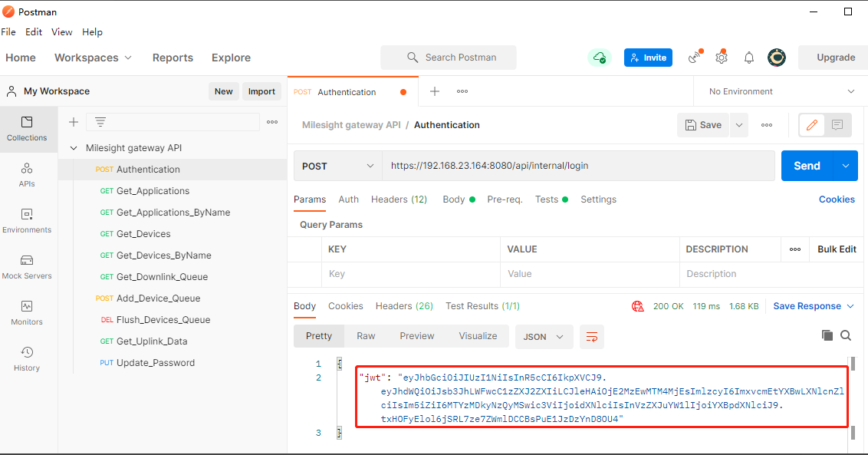
Task: Click the Save button
Action: pyautogui.click(x=704, y=125)
